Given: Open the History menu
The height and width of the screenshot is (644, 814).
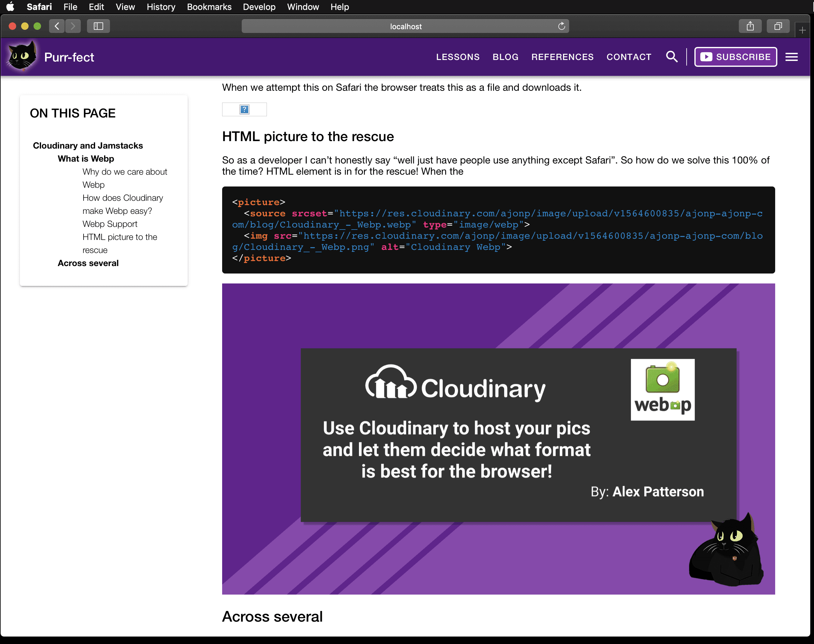Looking at the screenshot, I should [x=161, y=7].
